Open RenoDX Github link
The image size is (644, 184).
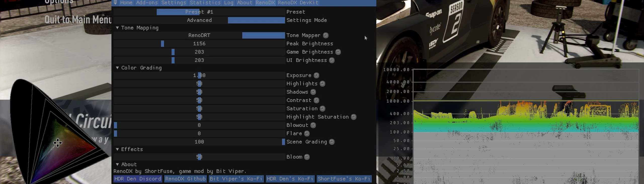coord(185,179)
